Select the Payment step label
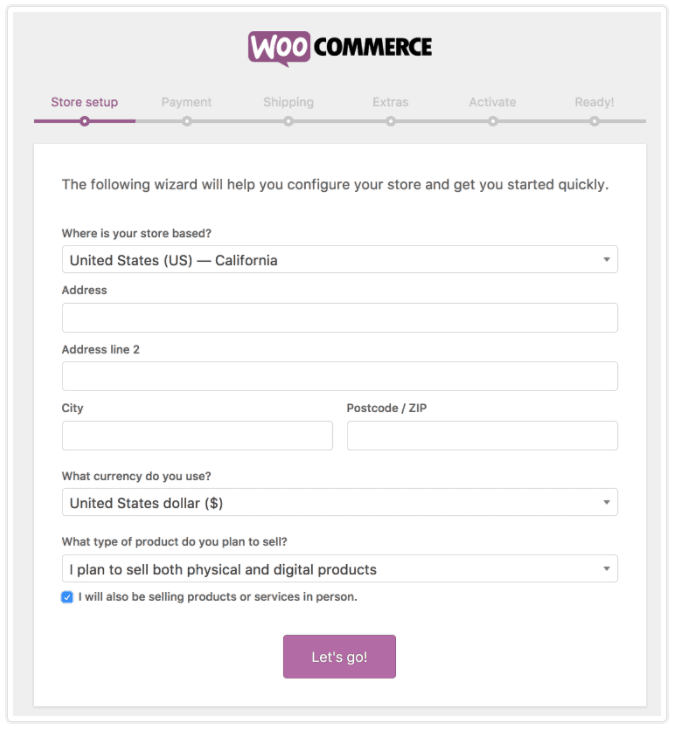The image size is (675, 731). [187, 102]
